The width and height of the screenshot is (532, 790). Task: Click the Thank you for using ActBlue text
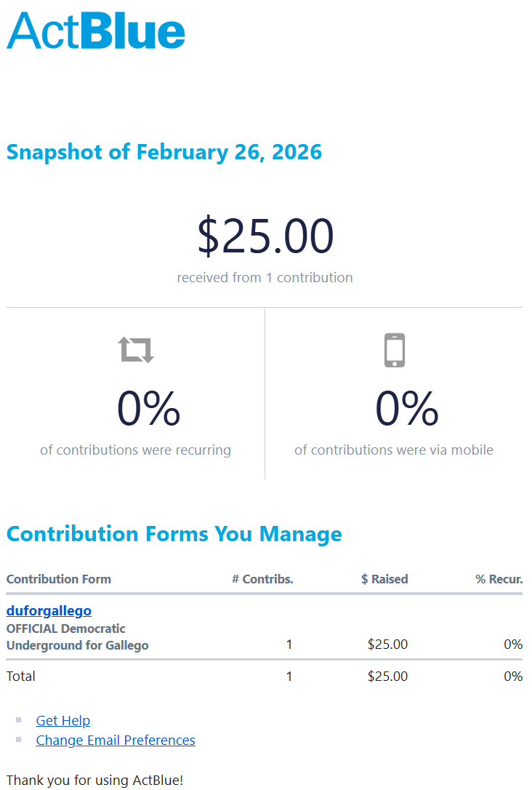click(95, 780)
